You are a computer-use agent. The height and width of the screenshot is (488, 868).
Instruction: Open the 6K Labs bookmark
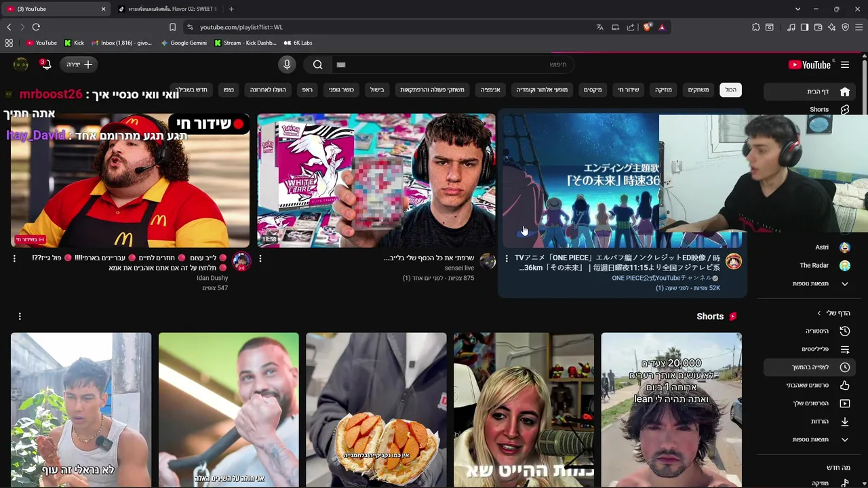click(x=298, y=43)
